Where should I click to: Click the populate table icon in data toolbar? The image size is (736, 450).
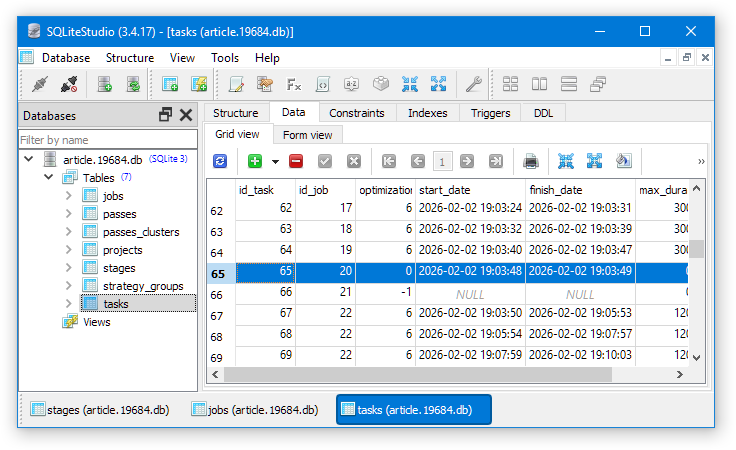click(x=623, y=161)
